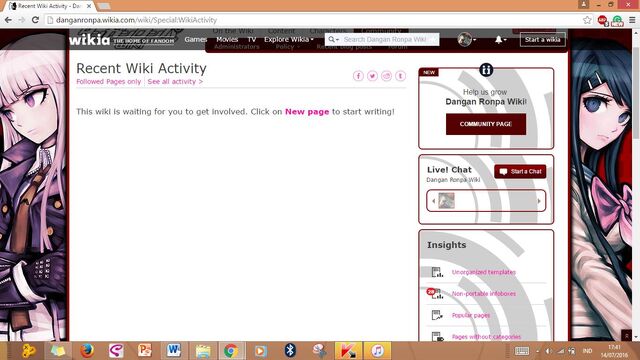Select the Recent Wiki Activity browser tab

(49, 6)
